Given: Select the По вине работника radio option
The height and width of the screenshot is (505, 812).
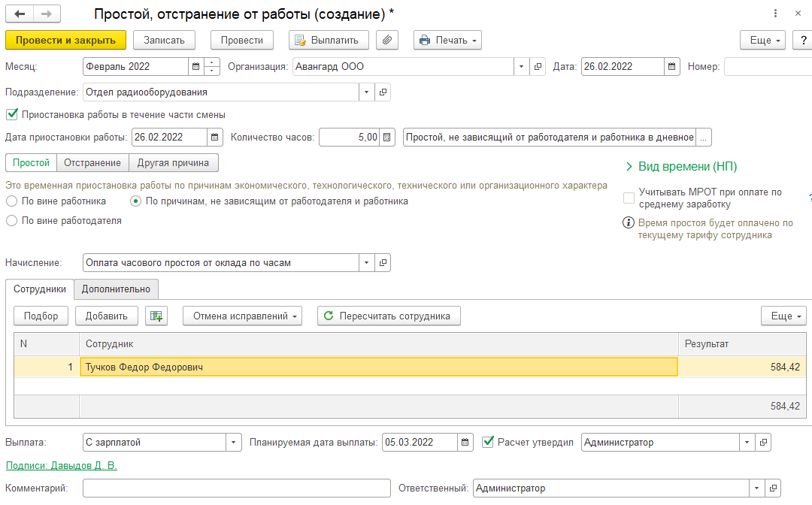Looking at the screenshot, I should pos(12,201).
